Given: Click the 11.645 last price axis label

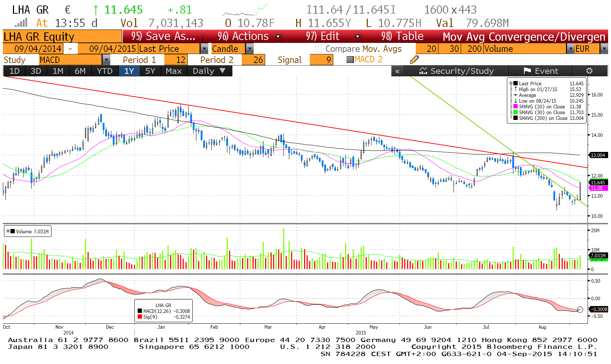Looking at the screenshot, I should [x=598, y=183].
